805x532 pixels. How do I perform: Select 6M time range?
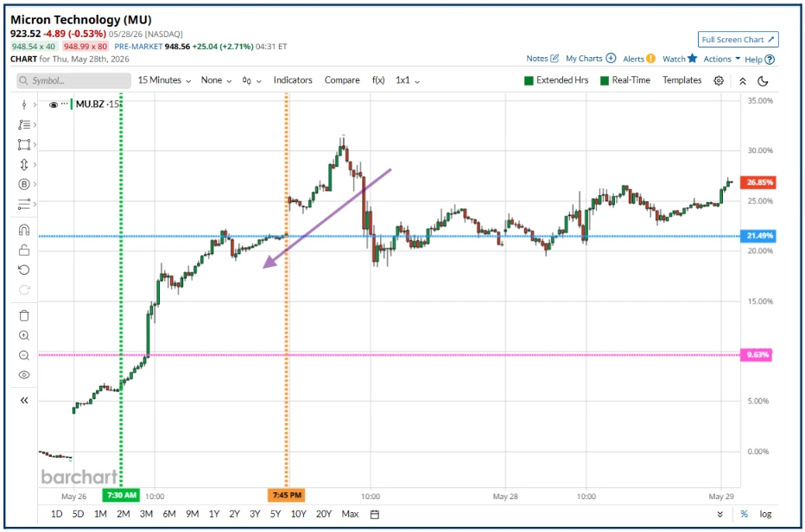click(x=169, y=514)
